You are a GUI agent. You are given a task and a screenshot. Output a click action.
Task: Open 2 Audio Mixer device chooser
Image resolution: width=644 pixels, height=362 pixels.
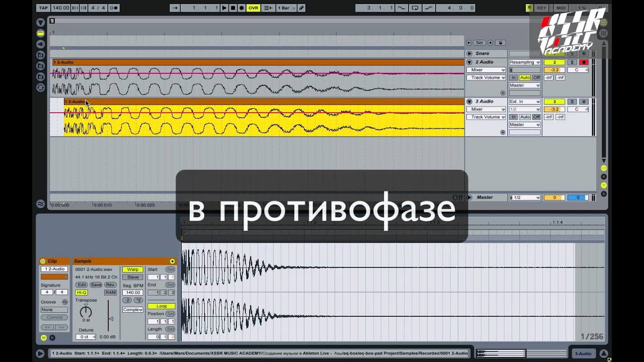pos(486,70)
